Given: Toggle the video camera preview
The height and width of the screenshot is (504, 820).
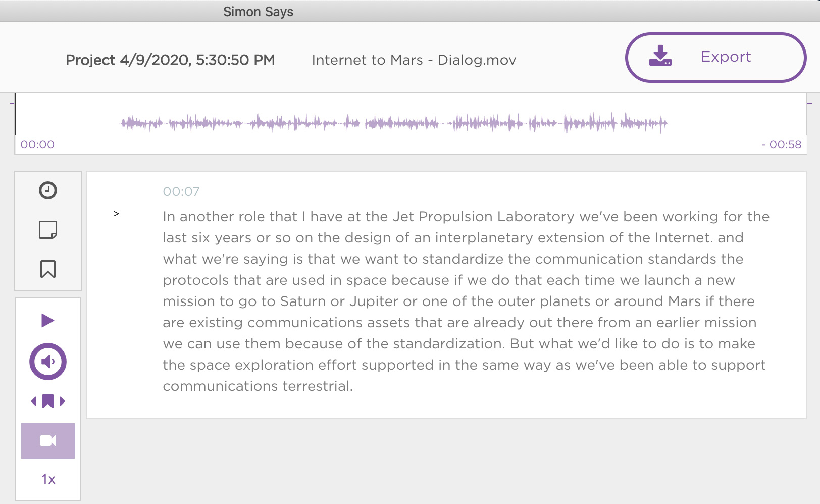Looking at the screenshot, I should pos(48,441).
